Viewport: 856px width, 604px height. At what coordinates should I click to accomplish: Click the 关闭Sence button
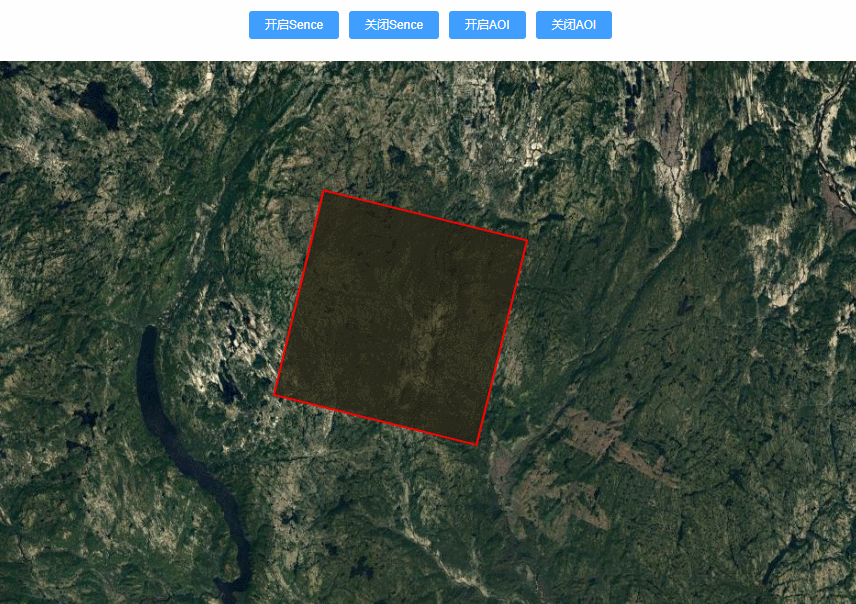(394, 25)
